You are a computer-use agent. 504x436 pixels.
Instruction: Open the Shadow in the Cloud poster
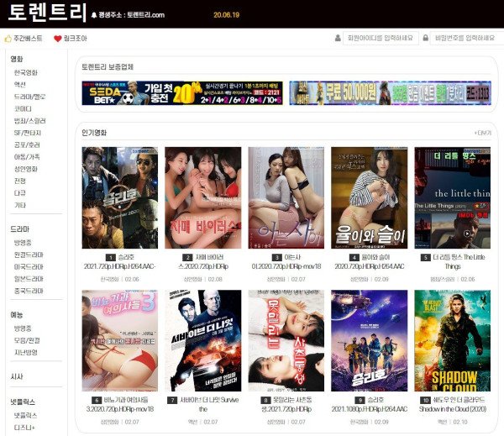point(452,340)
